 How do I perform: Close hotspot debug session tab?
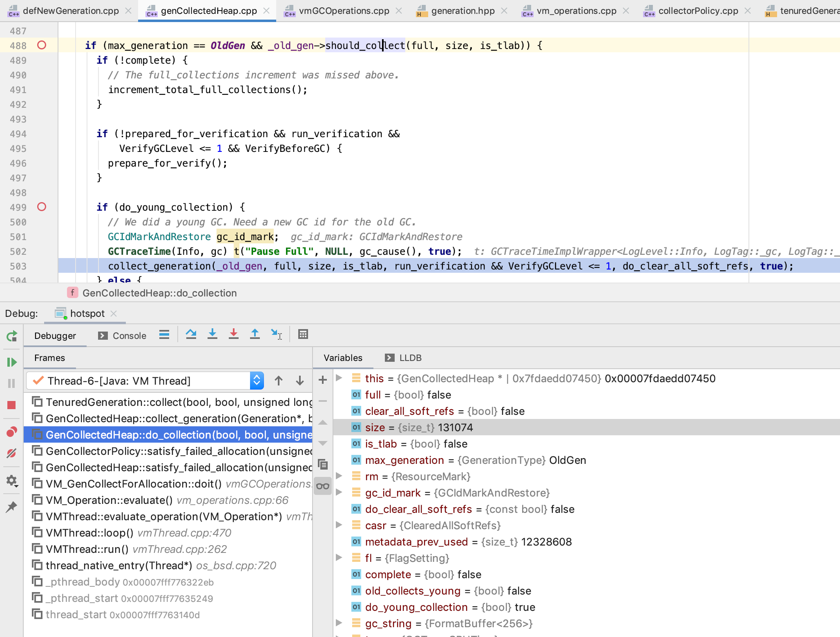pos(114,314)
